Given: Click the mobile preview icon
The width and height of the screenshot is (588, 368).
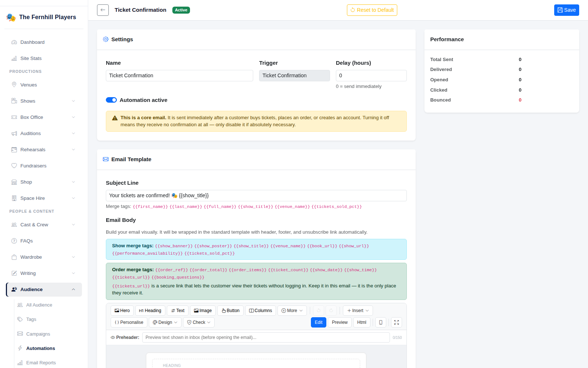Looking at the screenshot, I should click(x=380, y=322).
